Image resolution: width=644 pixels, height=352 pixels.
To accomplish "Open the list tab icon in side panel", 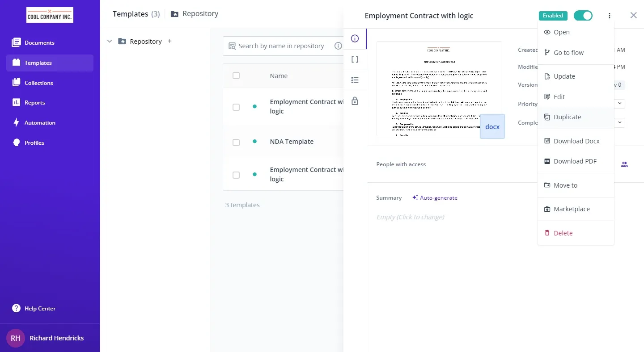I will pyautogui.click(x=355, y=80).
